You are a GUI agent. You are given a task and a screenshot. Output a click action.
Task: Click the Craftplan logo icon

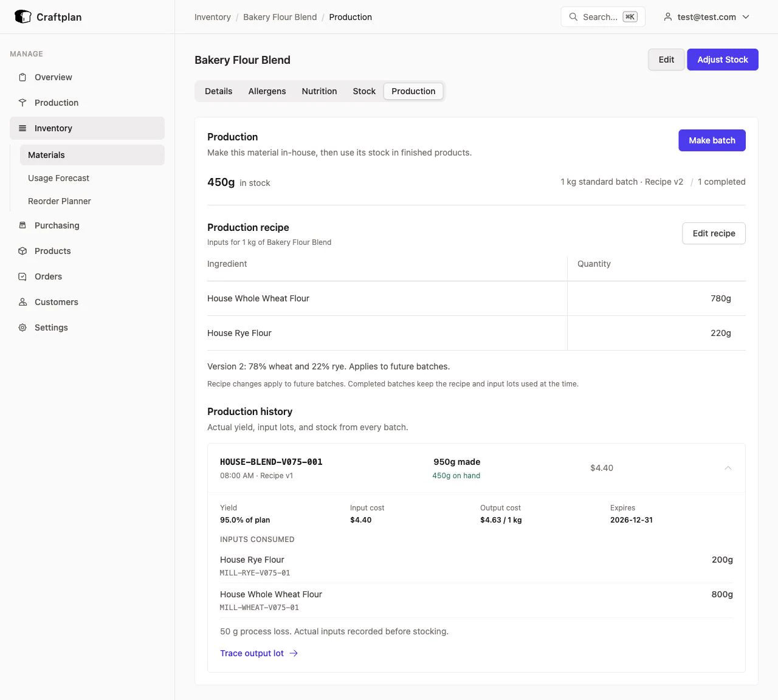tap(22, 16)
